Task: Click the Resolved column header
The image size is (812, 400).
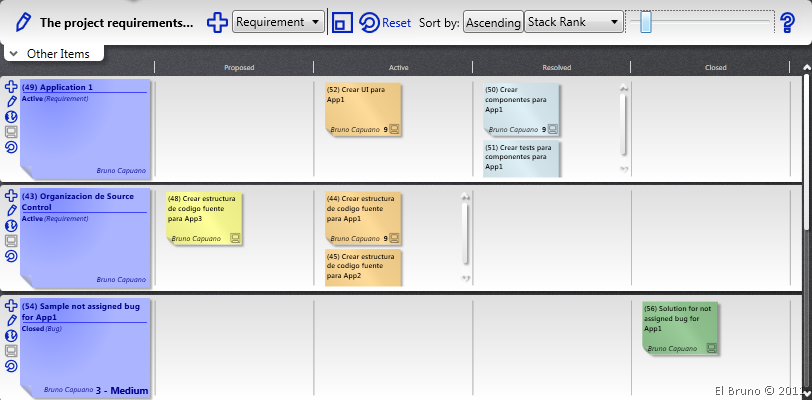Action: click(556, 68)
